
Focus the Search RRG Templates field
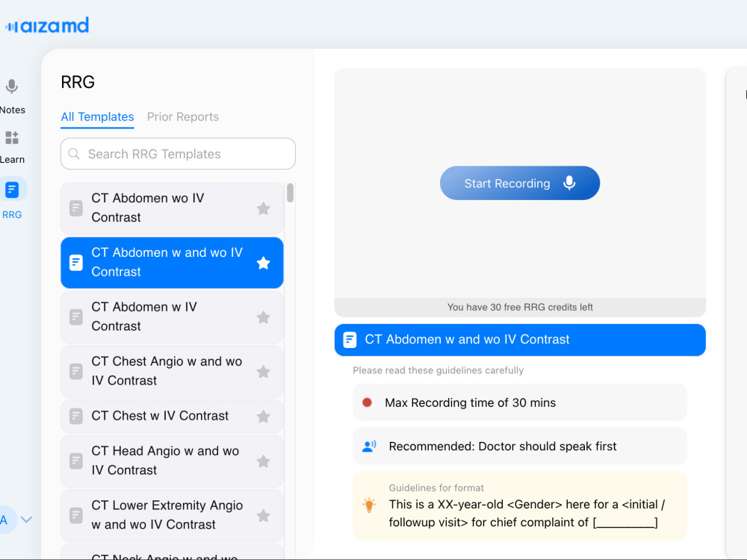[x=179, y=154]
